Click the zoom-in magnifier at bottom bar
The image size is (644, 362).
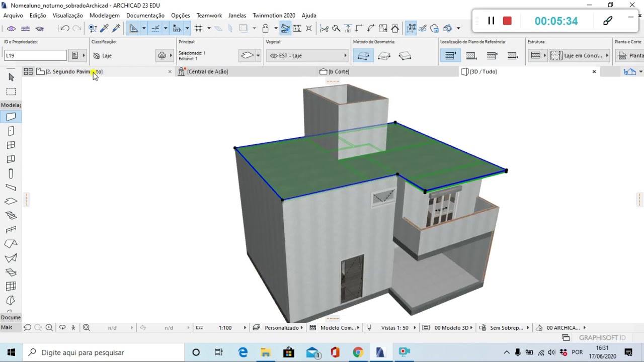(x=49, y=327)
